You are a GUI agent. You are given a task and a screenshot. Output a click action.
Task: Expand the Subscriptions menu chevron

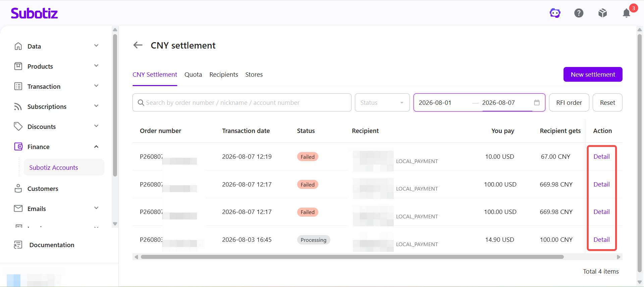click(x=96, y=106)
